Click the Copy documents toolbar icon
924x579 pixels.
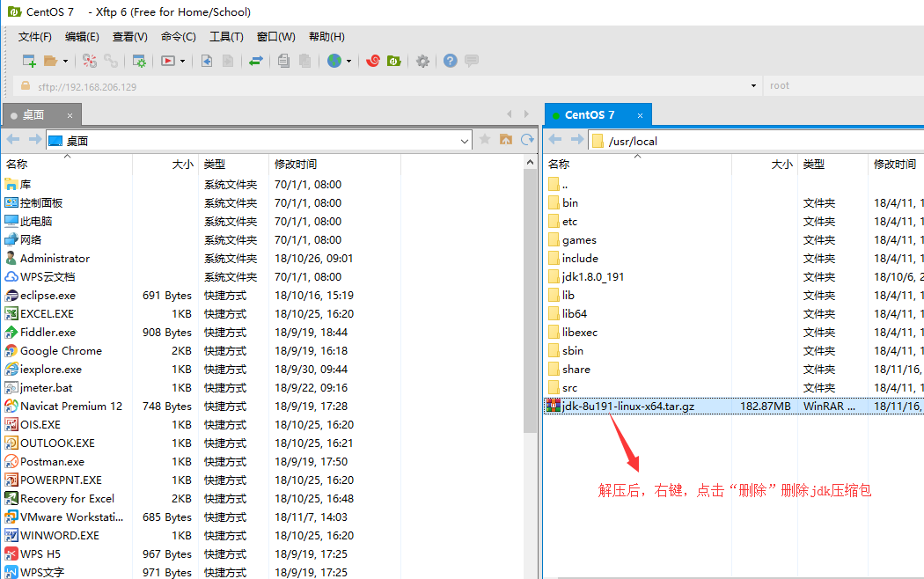tap(283, 61)
